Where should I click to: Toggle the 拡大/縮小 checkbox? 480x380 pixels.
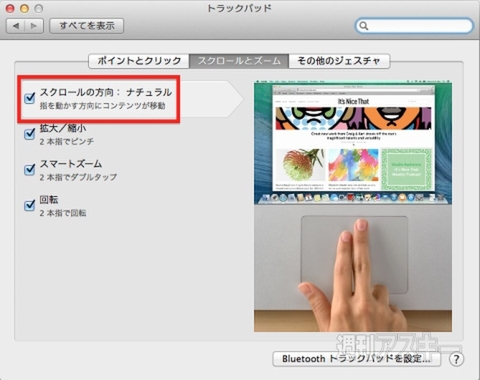click(30, 134)
